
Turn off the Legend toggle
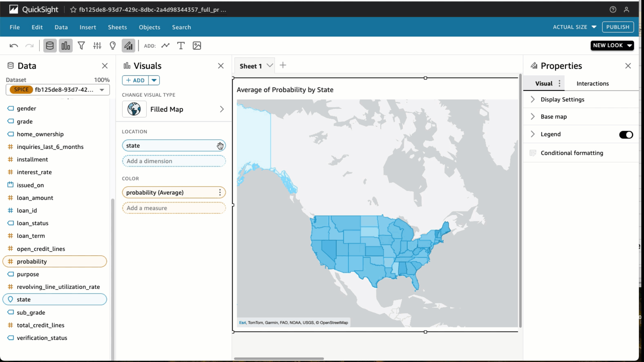[x=626, y=134]
